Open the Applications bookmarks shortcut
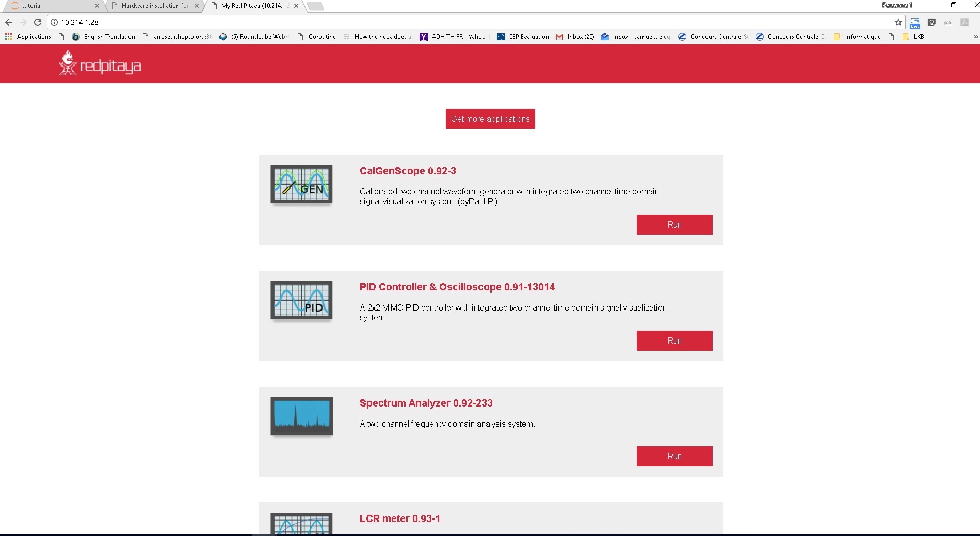The height and width of the screenshot is (536, 980). click(28, 37)
